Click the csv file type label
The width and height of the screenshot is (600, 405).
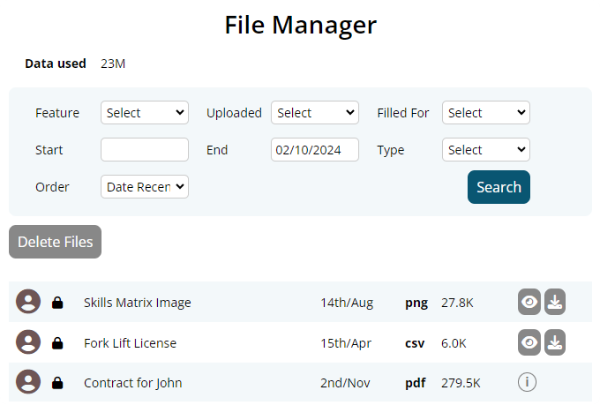(415, 344)
